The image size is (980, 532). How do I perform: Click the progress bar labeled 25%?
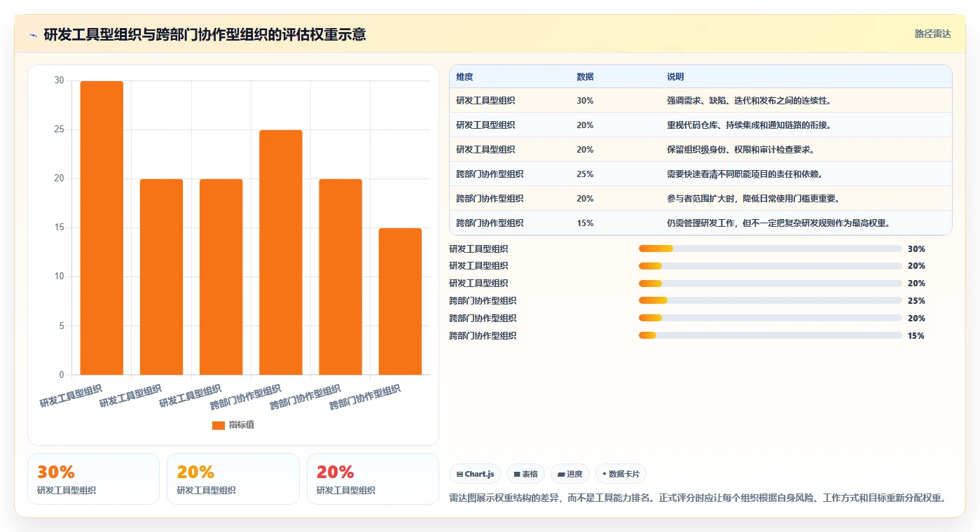[770, 301]
